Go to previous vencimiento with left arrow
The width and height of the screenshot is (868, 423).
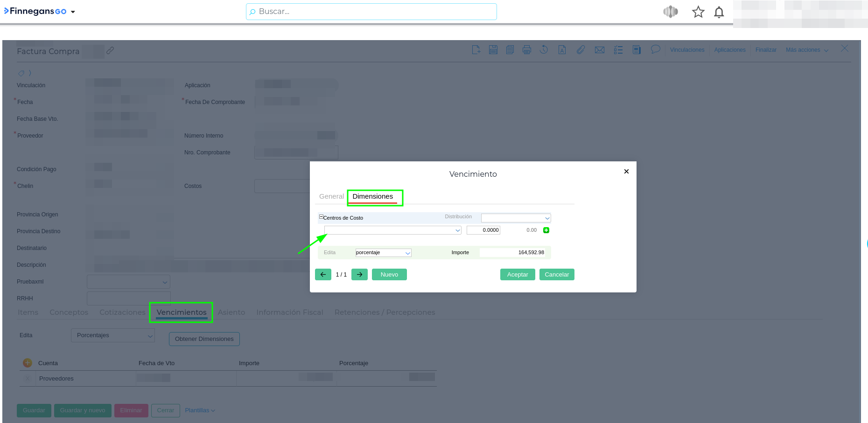[x=323, y=275]
